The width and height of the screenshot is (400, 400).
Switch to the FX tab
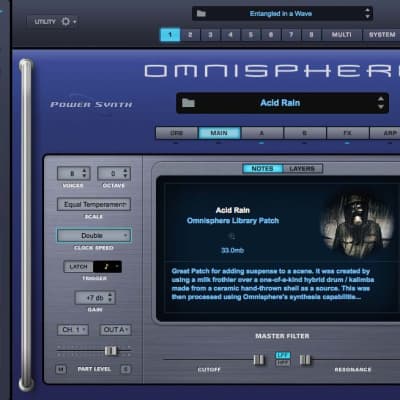tap(347, 133)
